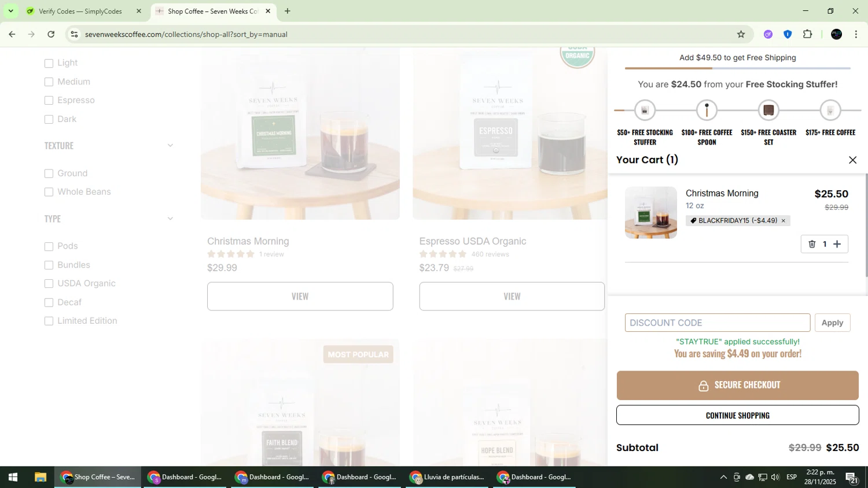
Task: Open the tab search dropdown arrow
Action: click(10, 11)
